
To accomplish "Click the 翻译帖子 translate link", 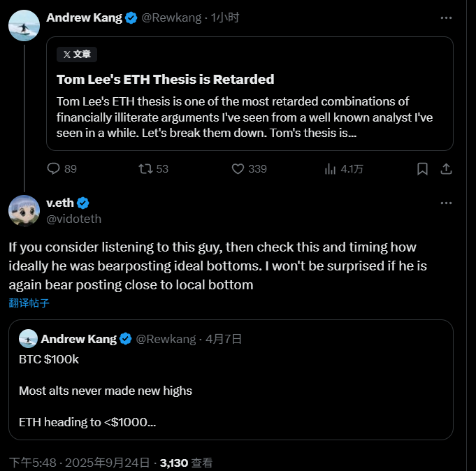I will pyautogui.click(x=29, y=303).
